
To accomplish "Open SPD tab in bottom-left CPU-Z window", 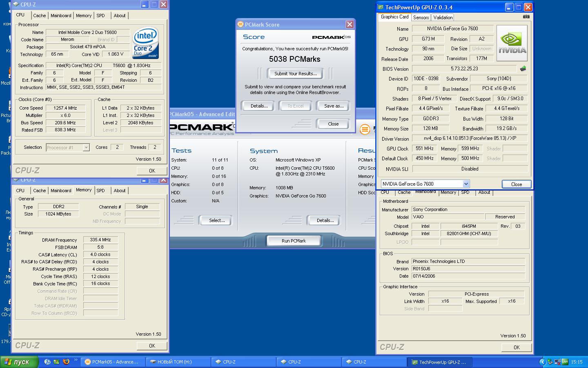I will coord(101,191).
